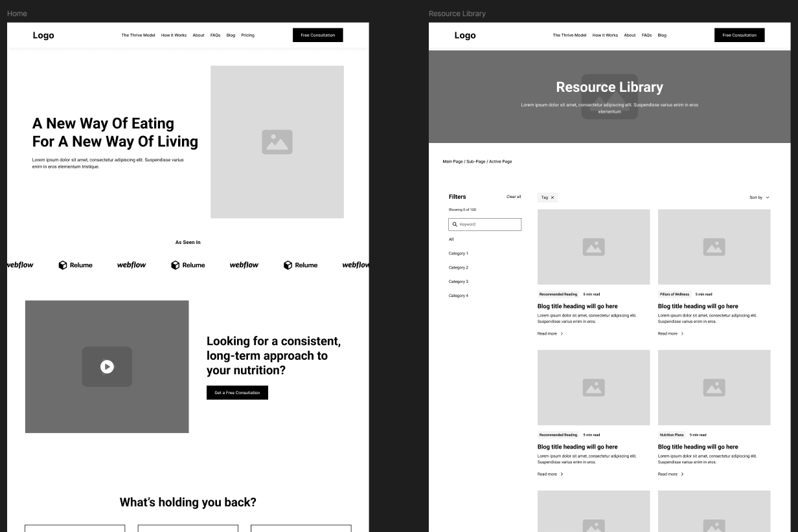Open About in the Home nav
The image size is (798, 532).
(198, 36)
